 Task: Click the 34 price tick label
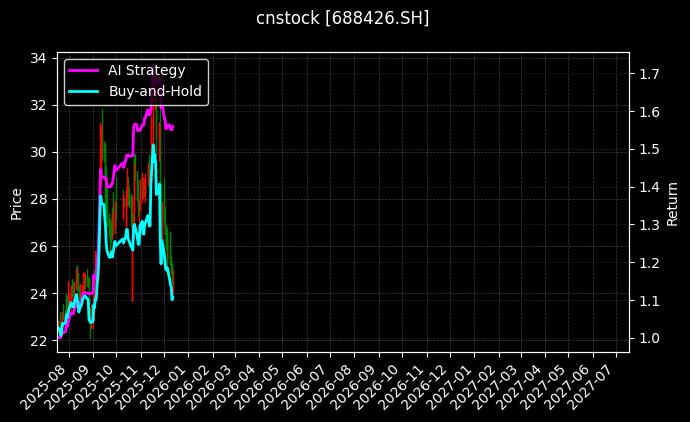[38, 58]
